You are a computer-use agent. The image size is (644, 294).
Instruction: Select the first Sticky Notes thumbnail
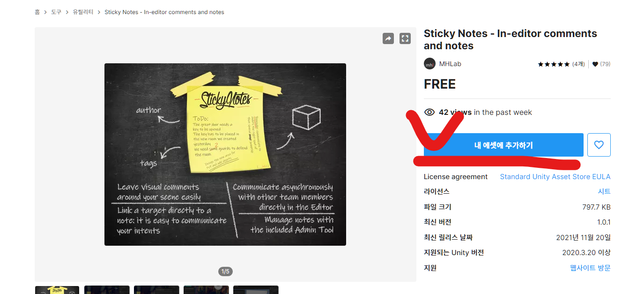pyautogui.click(x=57, y=290)
